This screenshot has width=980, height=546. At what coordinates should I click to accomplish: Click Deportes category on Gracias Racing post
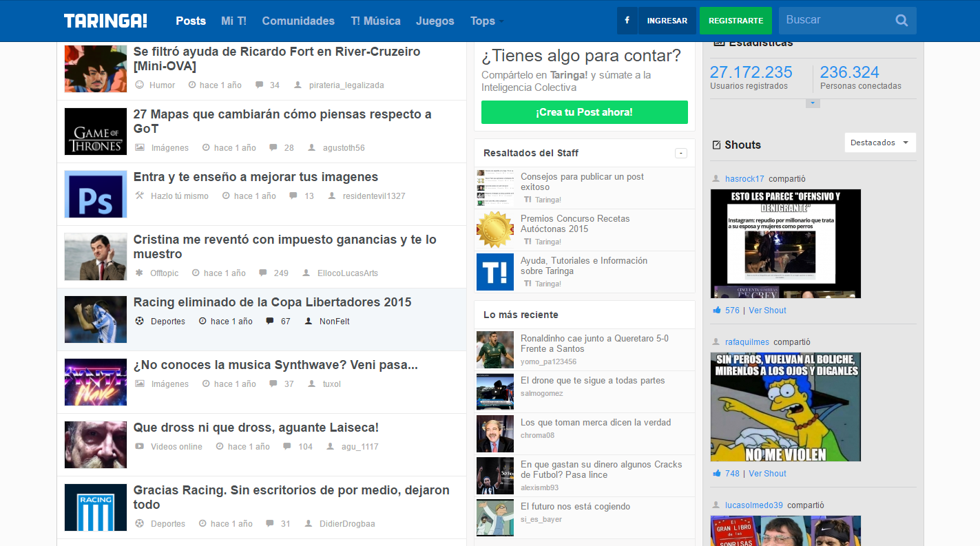tap(168, 524)
